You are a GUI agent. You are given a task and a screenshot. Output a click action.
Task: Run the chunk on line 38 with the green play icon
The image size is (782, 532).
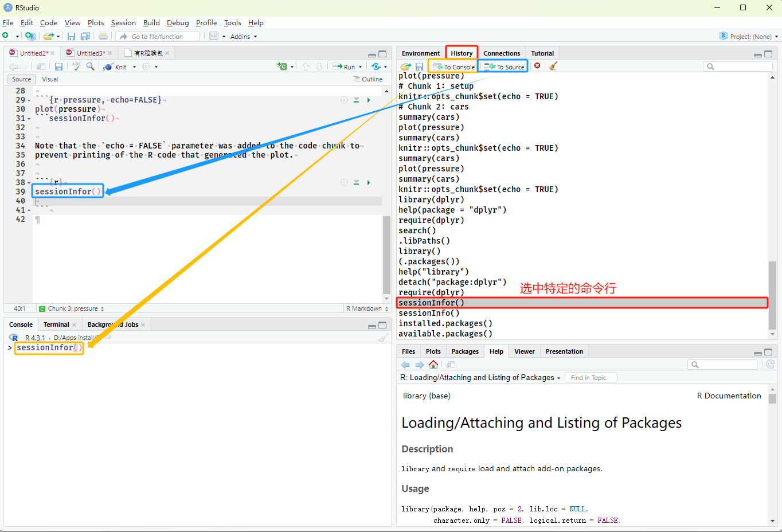click(369, 182)
